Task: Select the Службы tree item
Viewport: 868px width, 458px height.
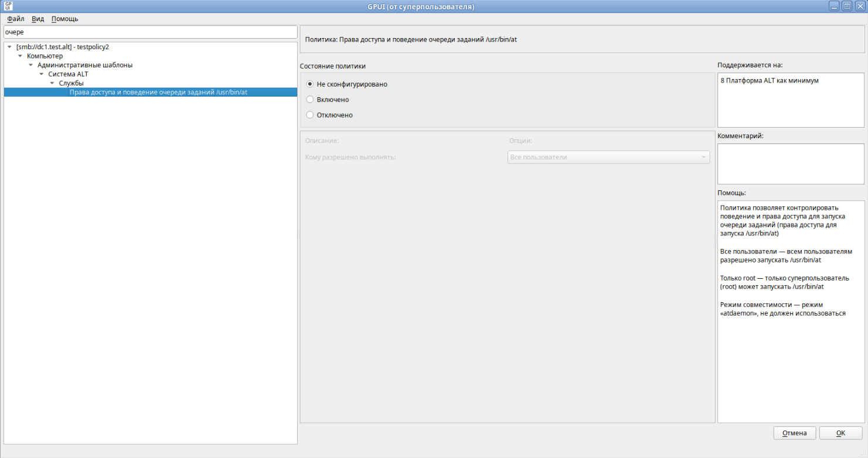Action: coord(71,83)
